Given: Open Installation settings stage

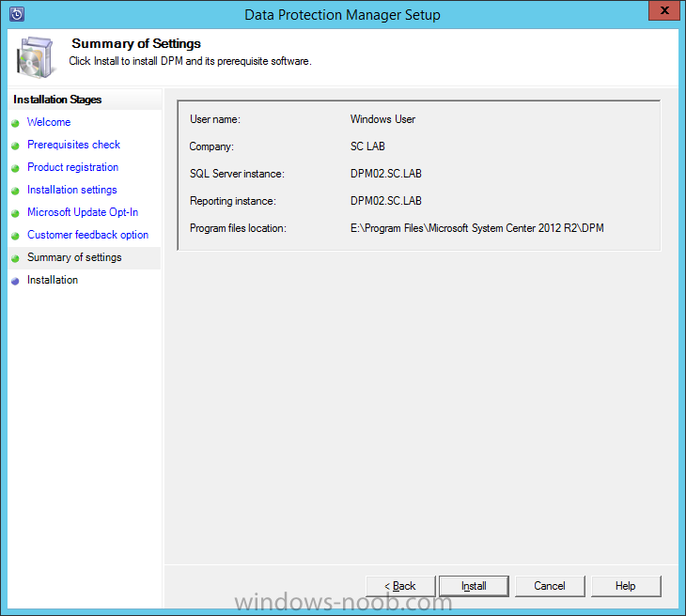Looking at the screenshot, I should click(71, 190).
